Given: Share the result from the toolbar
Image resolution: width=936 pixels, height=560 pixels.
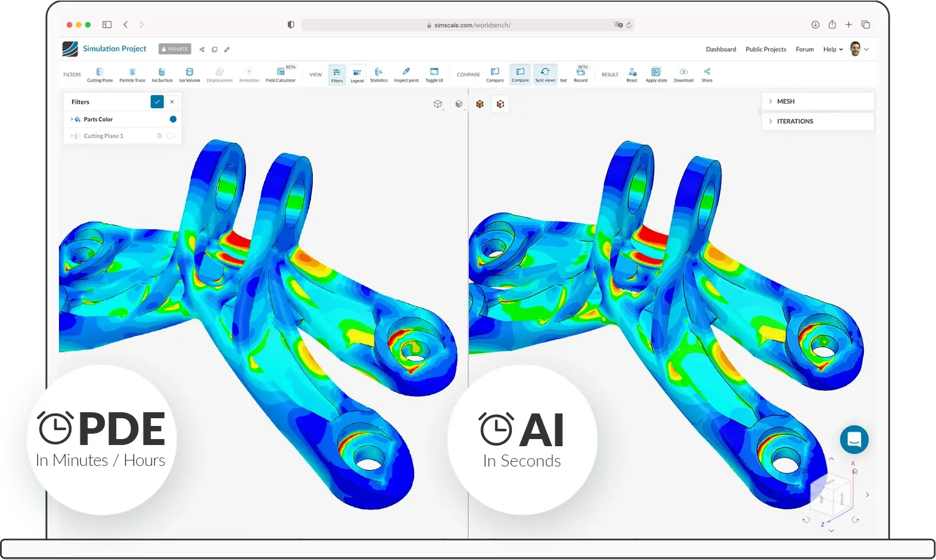Looking at the screenshot, I should [707, 75].
